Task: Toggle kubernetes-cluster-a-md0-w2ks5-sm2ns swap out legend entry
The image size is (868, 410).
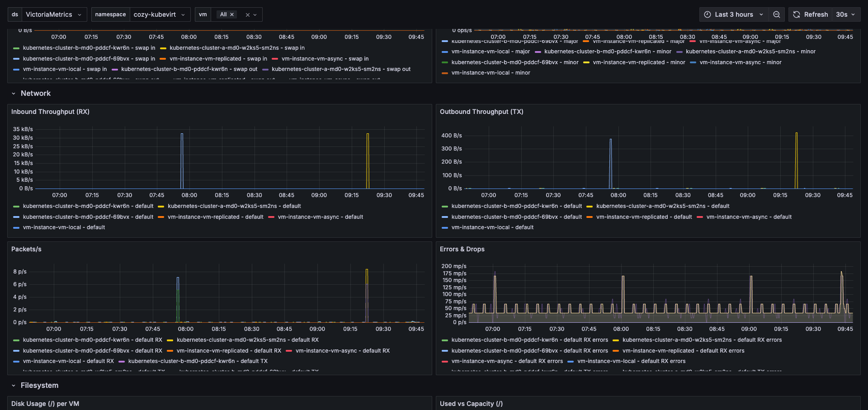Action: click(341, 69)
